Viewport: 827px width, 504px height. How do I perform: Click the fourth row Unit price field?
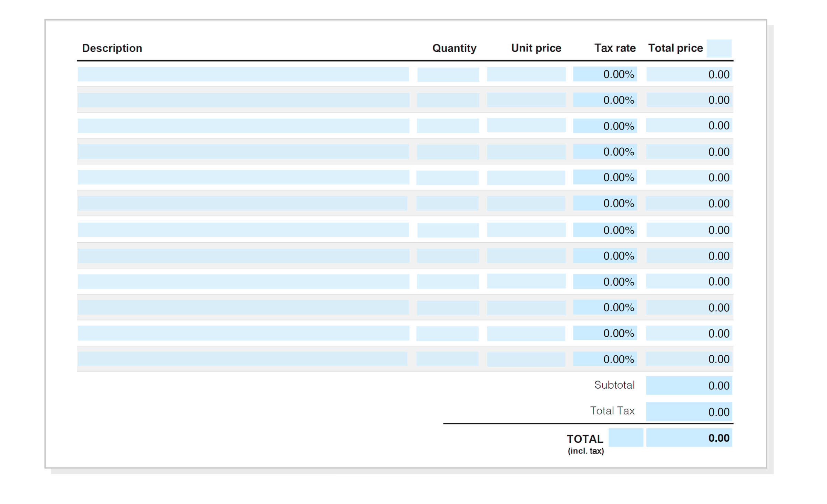point(525,152)
